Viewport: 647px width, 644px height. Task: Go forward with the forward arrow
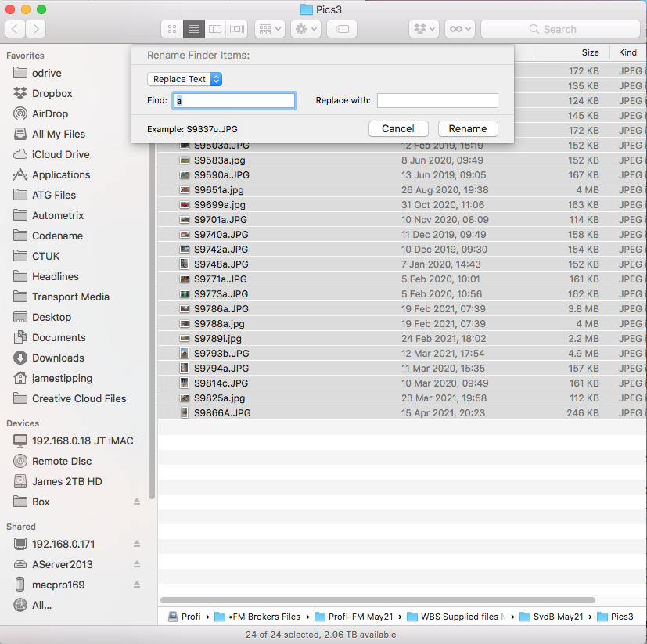(36, 29)
